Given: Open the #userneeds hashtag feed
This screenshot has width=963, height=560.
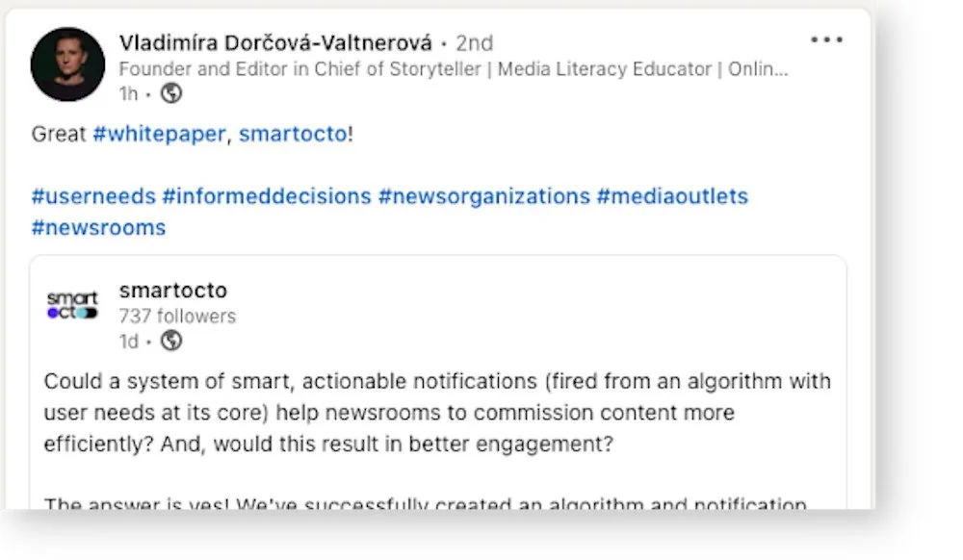Looking at the screenshot, I should [x=92, y=196].
